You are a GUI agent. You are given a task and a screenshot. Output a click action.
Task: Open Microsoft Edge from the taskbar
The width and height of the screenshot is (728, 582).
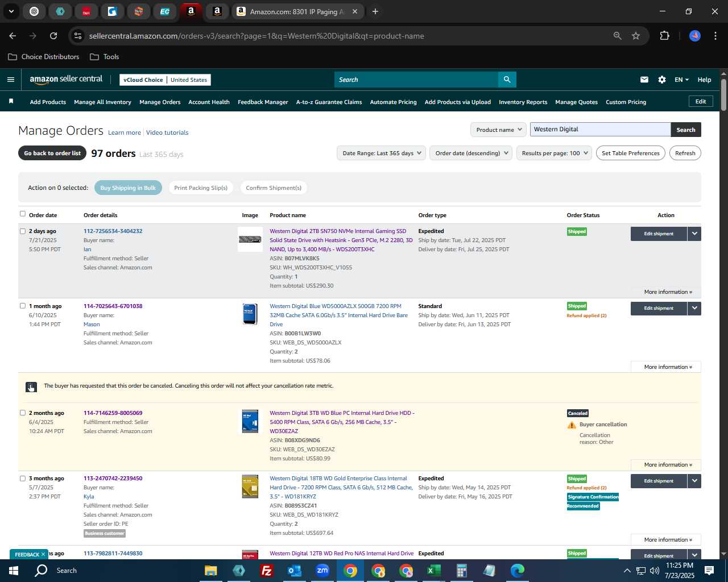[517, 571]
